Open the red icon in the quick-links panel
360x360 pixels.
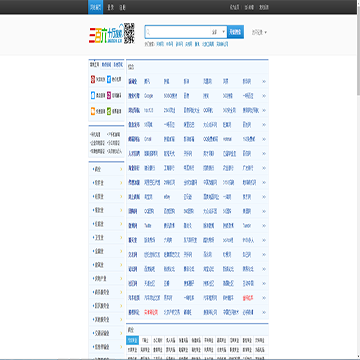pyautogui.click(x=93, y=80)
